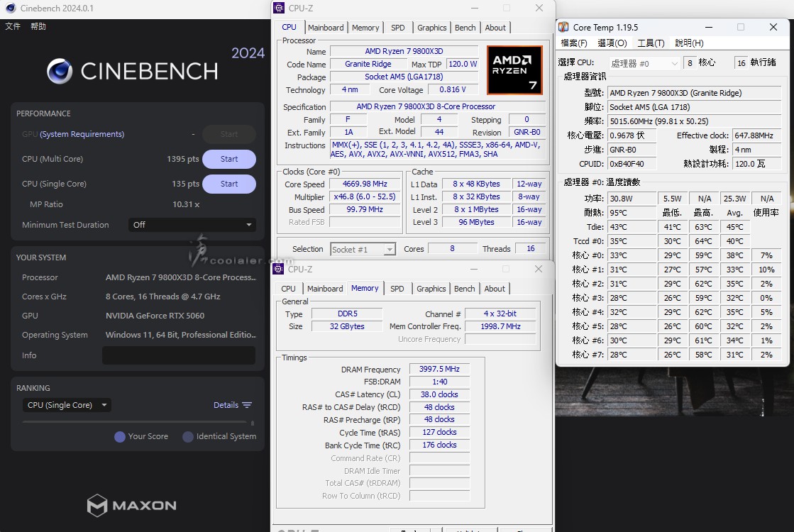The height and width of the screenshot is (532, 794).
Task: Click the Cinebench title bar app icon
Action: [x=11, y=9]
